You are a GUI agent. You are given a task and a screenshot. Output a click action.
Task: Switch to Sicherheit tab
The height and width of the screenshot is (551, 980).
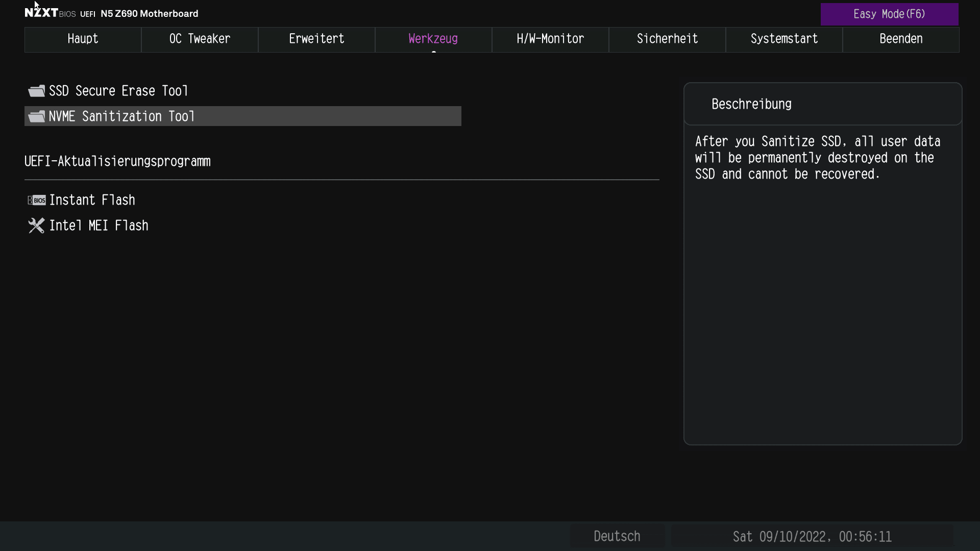tap(667, 39)
